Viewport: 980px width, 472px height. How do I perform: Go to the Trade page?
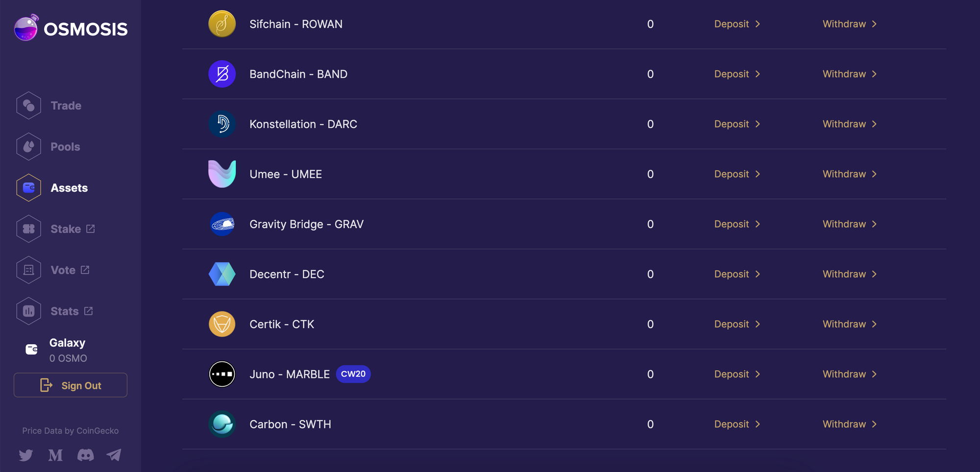pyautogui.click(x=49, y=105)
